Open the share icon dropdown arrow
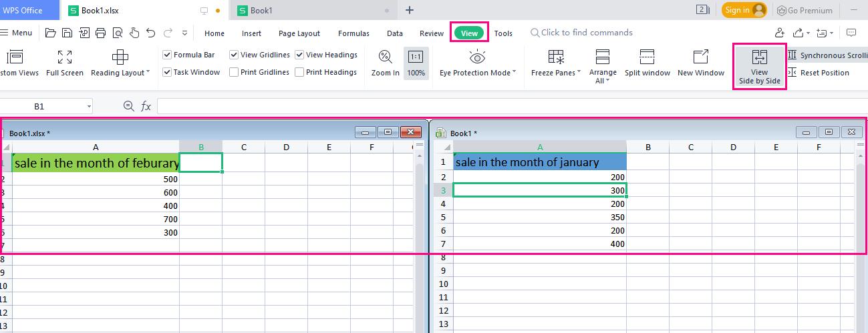The image size is (868, 333). 808,33
